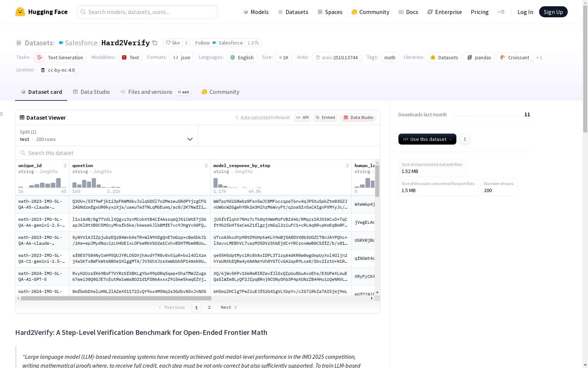Screen dimensions: 588x368
Task: Click the math tag
Action: coord(390,57)
